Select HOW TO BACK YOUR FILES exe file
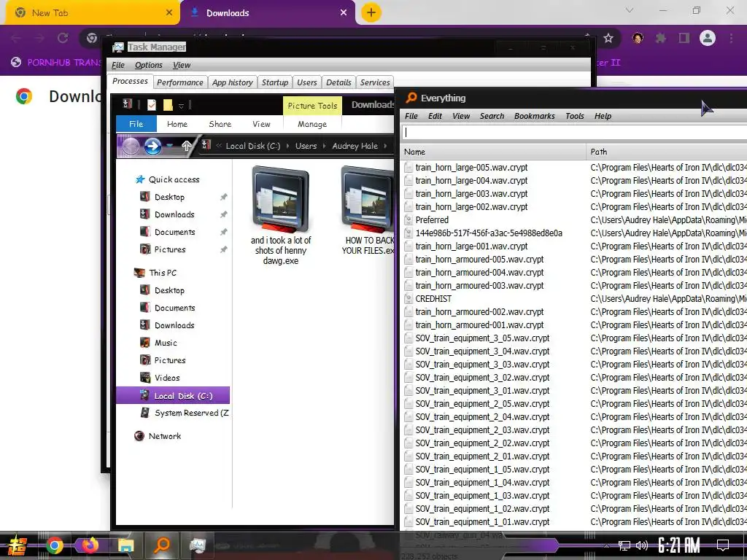747x560 pixels. point(368,211)
